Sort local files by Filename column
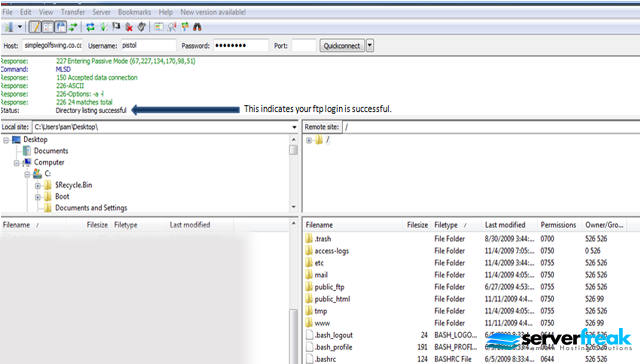 pyautogui.click(x=33, y=225)
